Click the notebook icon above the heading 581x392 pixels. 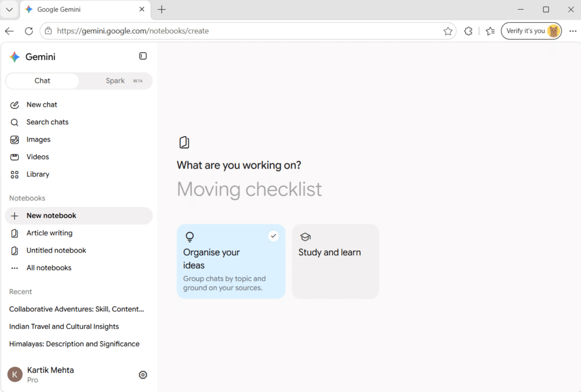pyautogui.click(x=184, y=142)
